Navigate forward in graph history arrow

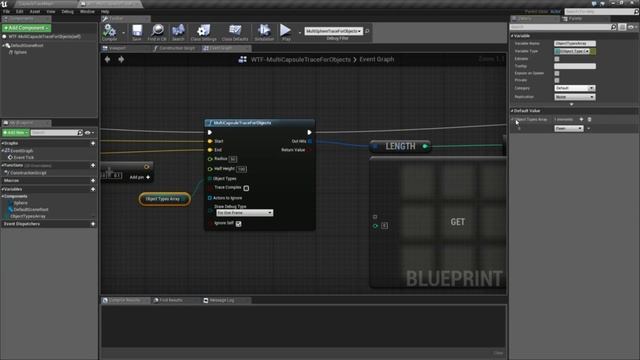(x=121, y=60)
